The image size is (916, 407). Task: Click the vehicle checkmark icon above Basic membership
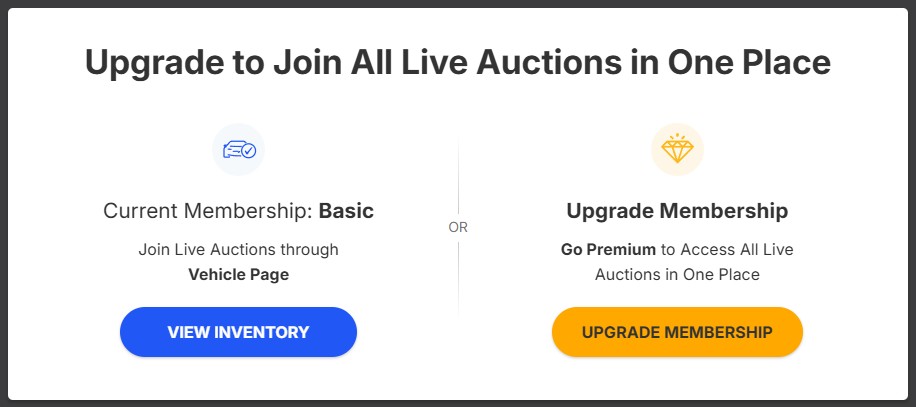[238, 150]
